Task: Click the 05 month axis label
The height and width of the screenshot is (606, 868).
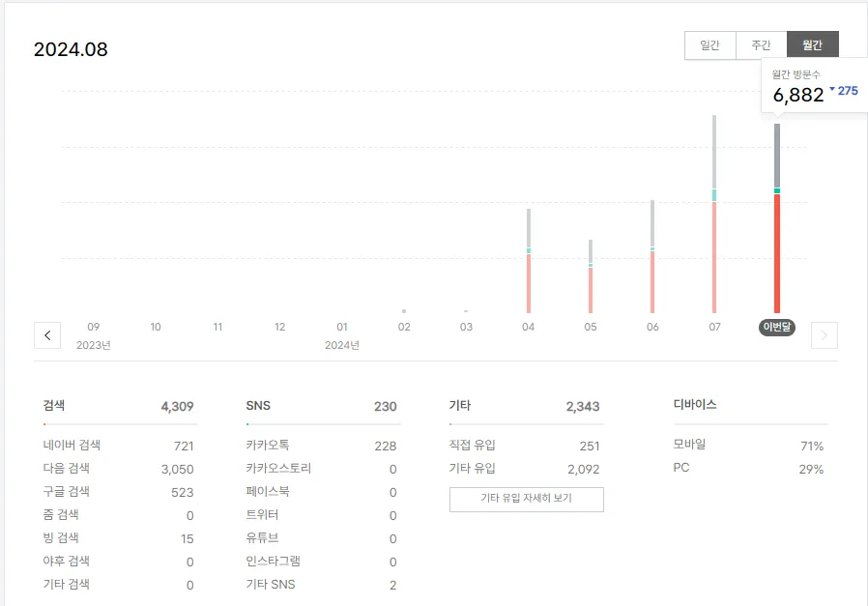Action: click(x=590, y=328)
